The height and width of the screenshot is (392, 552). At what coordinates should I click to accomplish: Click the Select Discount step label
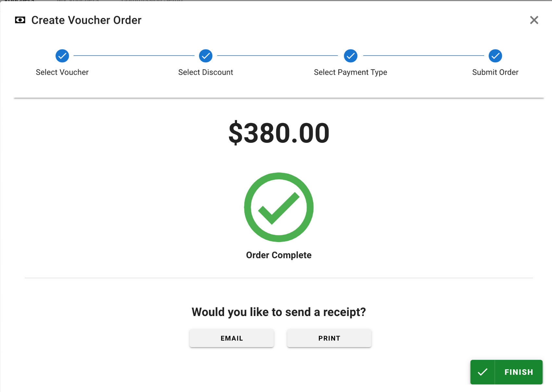206,72
